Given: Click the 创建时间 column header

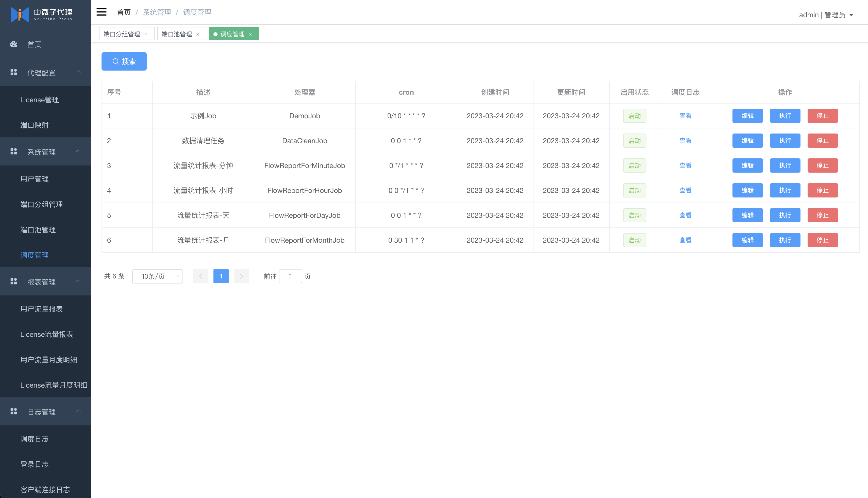Looking at the screenshot, I should pyautogui.click(x=495, y=92).
